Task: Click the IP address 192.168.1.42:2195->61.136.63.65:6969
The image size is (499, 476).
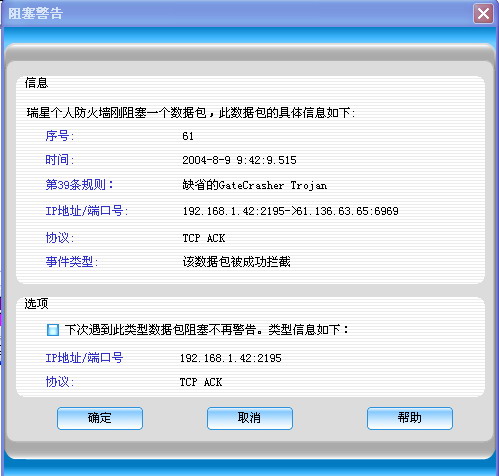Action: [x=290, y=211]
